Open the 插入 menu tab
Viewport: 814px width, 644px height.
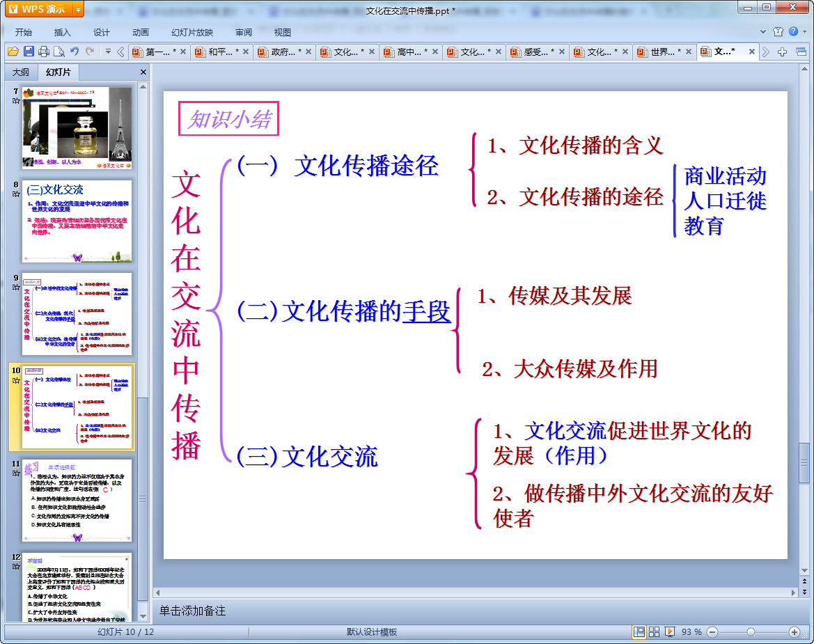62,32
